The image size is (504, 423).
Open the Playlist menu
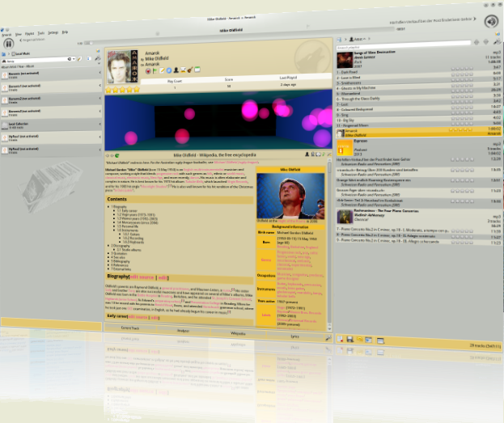point(30,34)
